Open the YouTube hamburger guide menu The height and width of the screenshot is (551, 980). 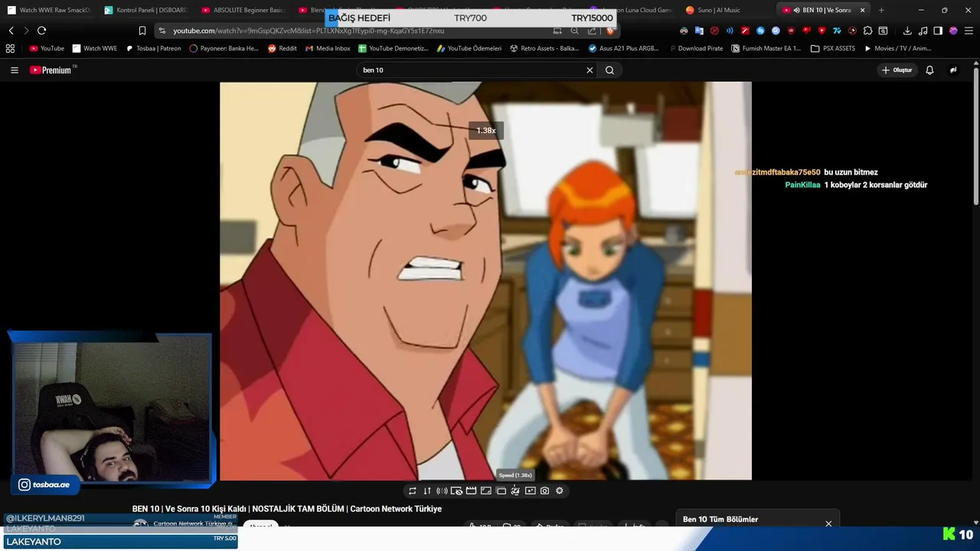tap(14, 70)
